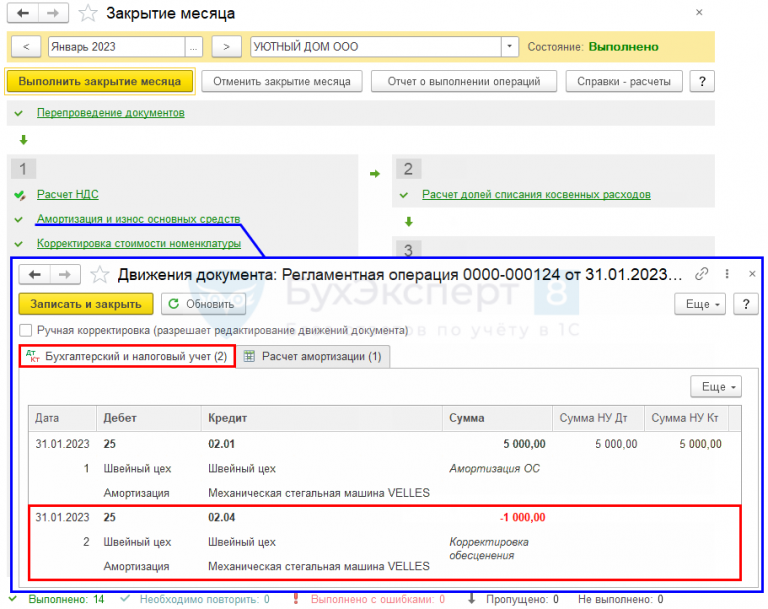The width and height of the screenshot is (768, 609).
Task: Go back in the Закрытие месяца window
Action: coord(23,13)
